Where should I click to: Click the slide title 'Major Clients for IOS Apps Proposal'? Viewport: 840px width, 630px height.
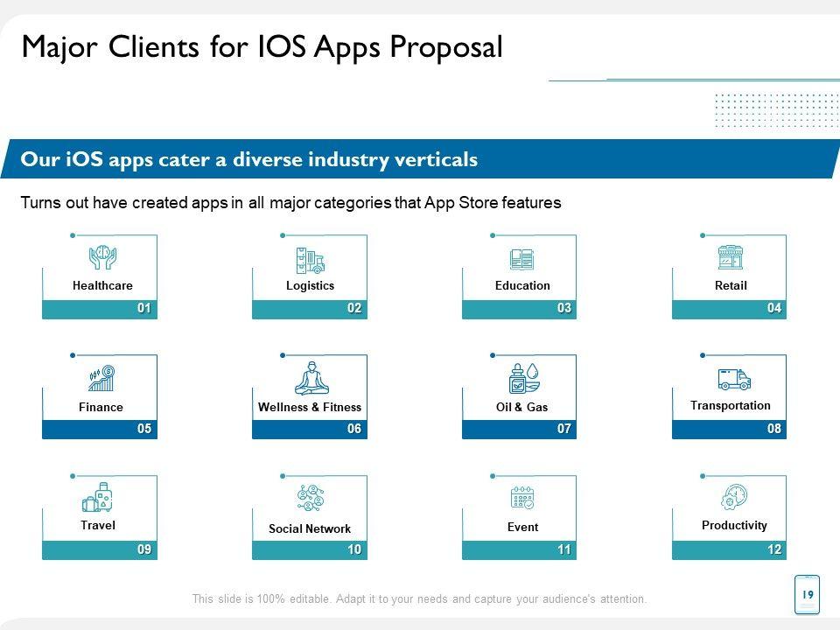point(262,47)
